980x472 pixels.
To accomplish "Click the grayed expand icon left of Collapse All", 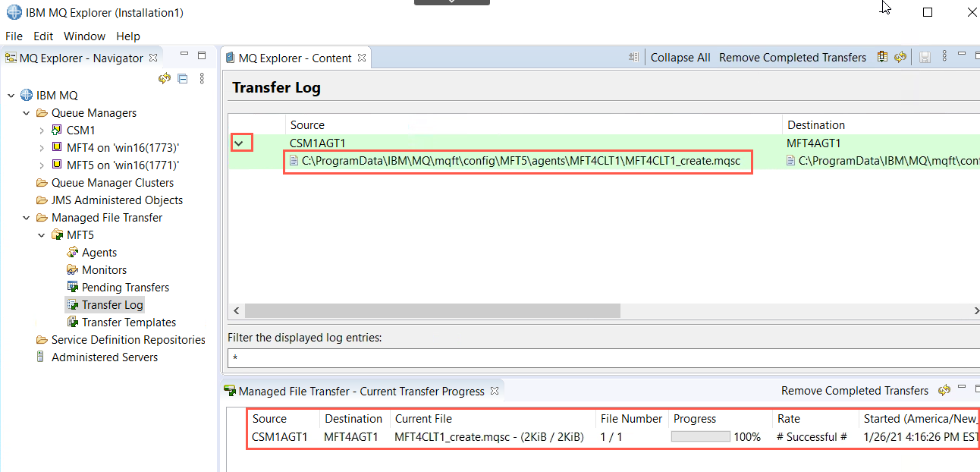I will [x=634, y=58].
